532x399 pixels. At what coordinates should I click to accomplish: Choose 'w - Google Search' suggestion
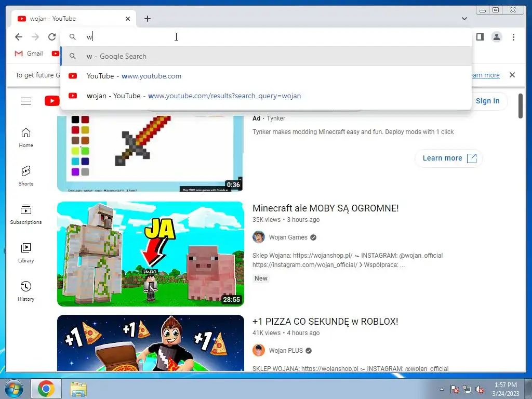[266, 56]
